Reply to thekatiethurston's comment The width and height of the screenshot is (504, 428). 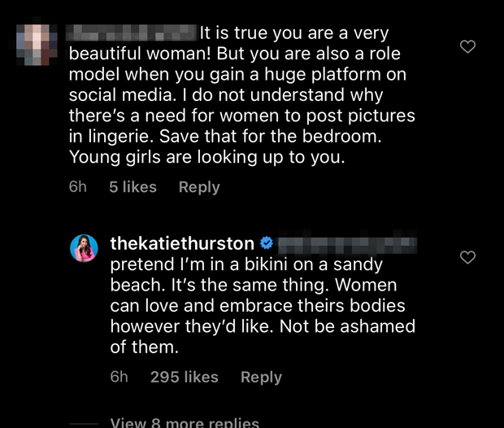tap(261, 377)
